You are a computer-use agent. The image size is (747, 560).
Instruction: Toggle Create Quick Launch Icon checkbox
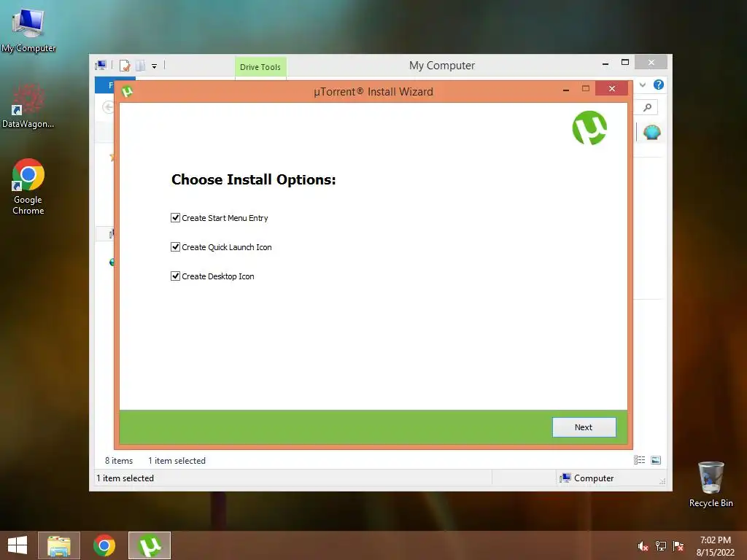[175, 246]
